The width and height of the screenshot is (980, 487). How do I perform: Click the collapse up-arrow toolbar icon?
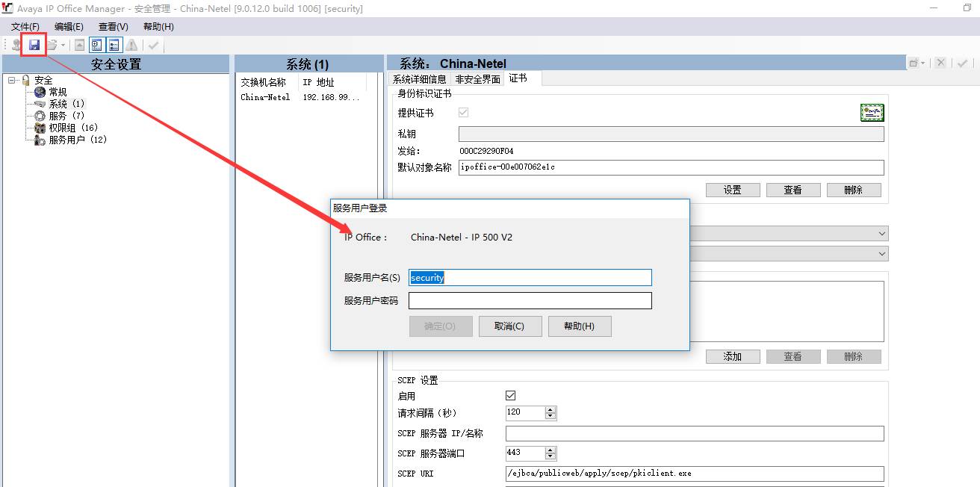click(x=80, y=45)
